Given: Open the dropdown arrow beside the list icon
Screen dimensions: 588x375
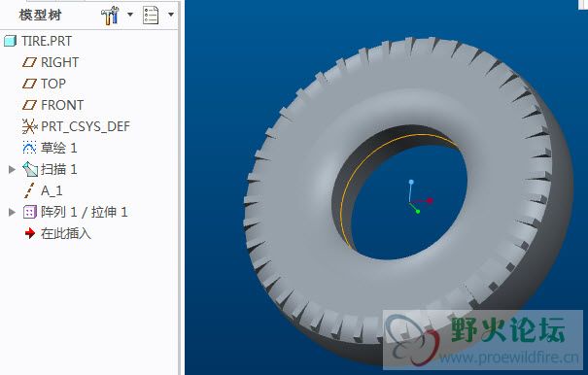Looking at the screenshot, I should coord(171,15).
